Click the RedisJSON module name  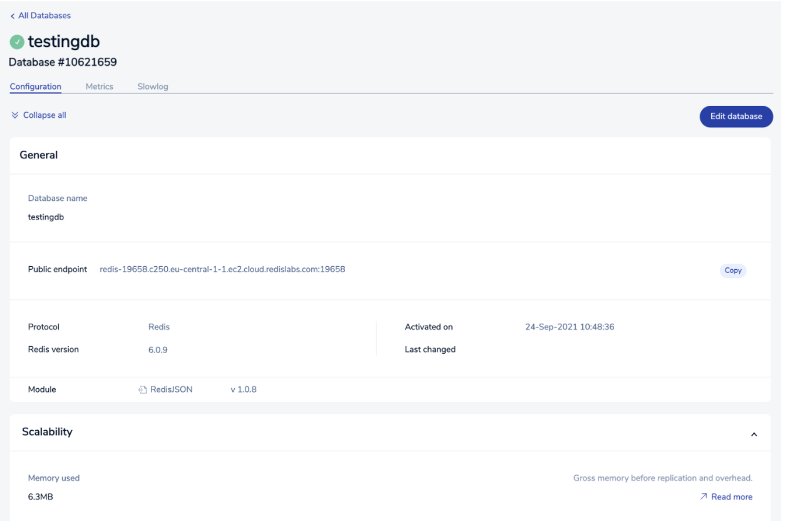click(171, 389)
